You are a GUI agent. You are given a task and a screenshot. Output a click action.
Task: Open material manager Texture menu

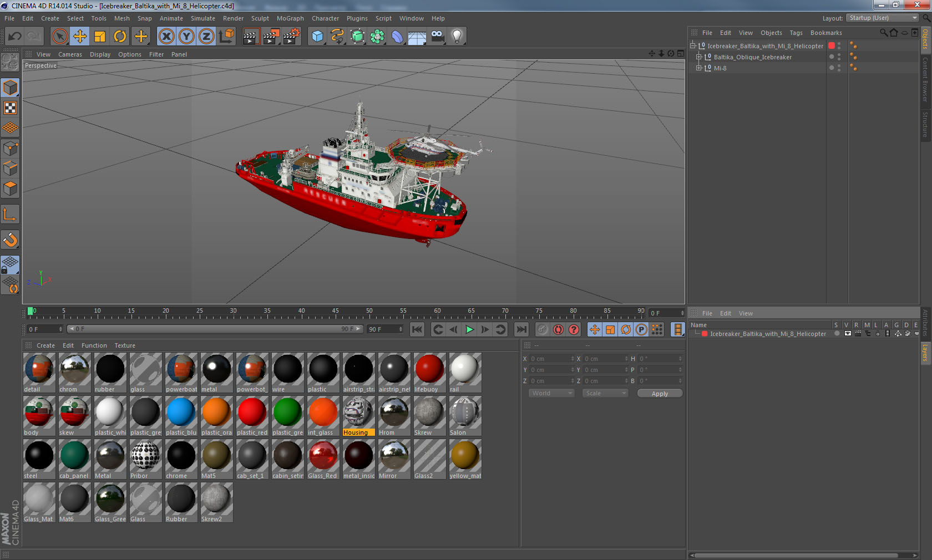125,345
